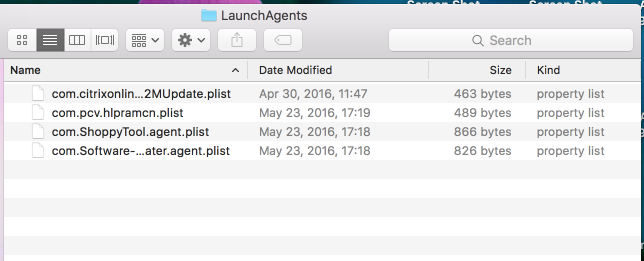Switch to Cover Flow view

[104, 40]
